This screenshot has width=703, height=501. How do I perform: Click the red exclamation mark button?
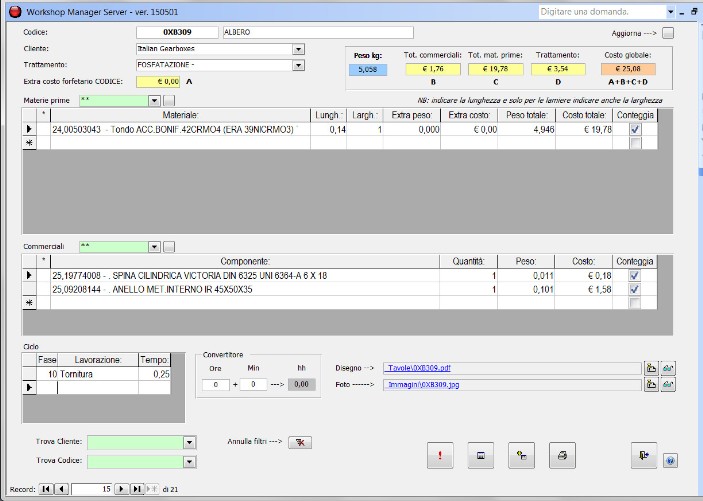440,455
